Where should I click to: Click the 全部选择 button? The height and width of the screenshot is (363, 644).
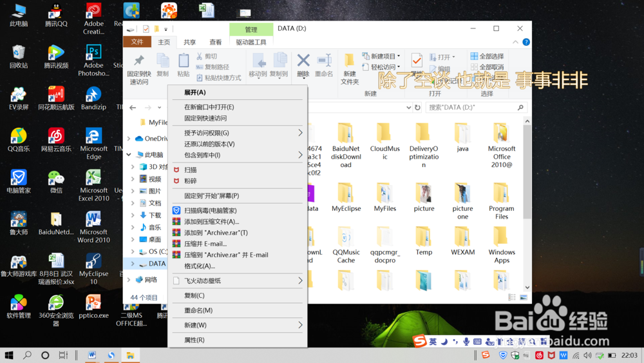(487, 56)
